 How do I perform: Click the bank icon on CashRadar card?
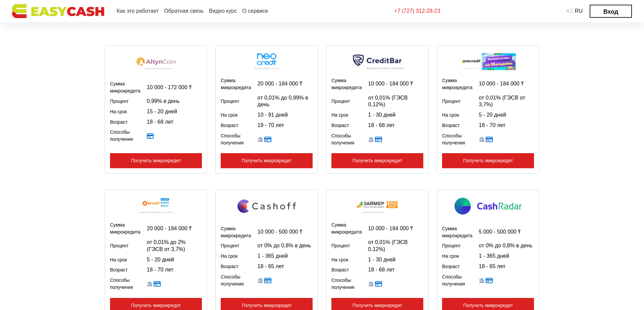click(482, 280)
